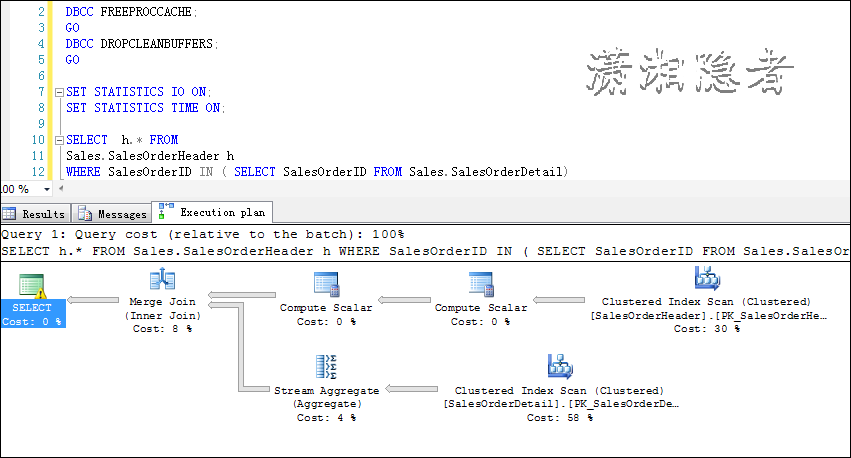The width and height of the screenshot is (851, 458).
Task: Select the Execution plan tab
Action: pos(211,213)
